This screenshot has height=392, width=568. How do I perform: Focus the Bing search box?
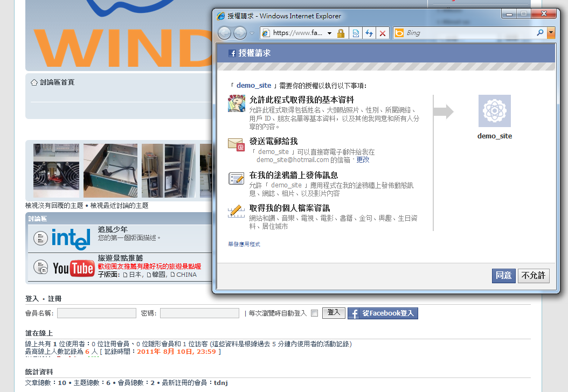(470, 33)
